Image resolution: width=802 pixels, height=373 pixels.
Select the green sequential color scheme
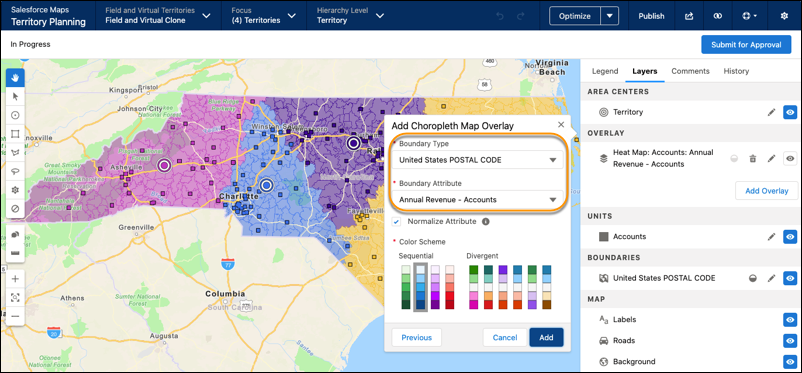pos(406,287)
